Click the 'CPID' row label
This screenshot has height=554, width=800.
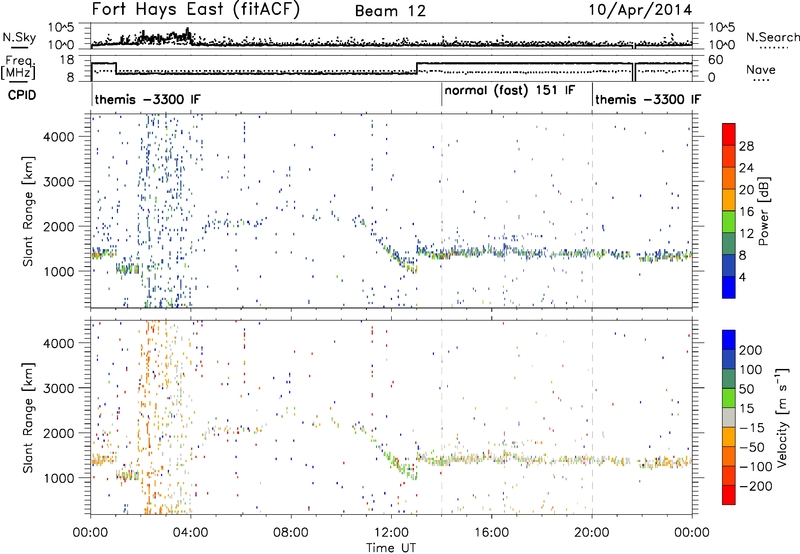22,95
